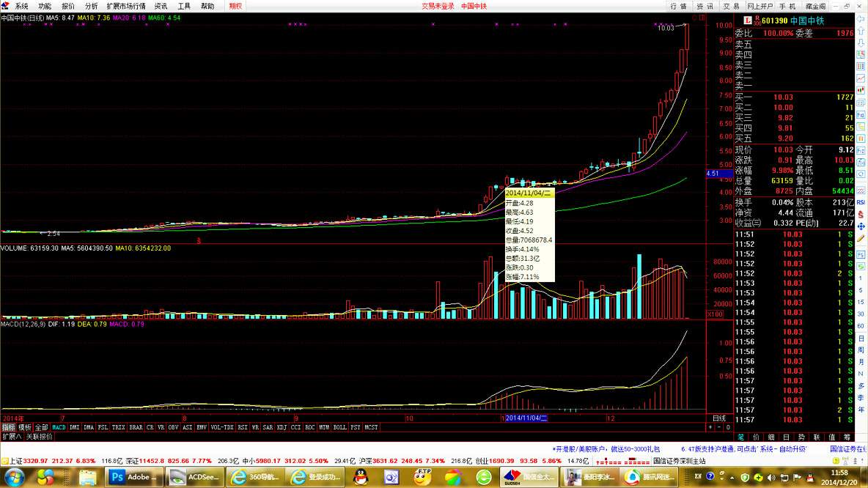Select the KDJ indicator tab

(x=282, y=427)
